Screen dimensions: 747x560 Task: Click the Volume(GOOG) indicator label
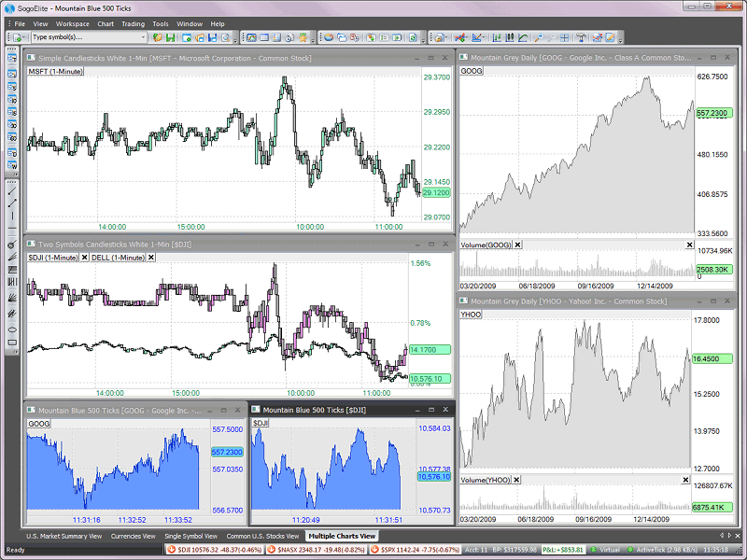click(486, 245)
